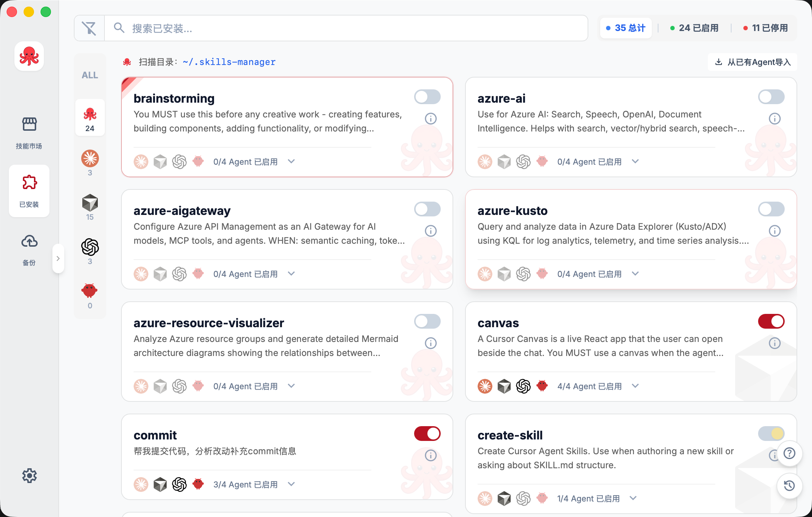Click the clear filter funnel icon

point(89,28)
